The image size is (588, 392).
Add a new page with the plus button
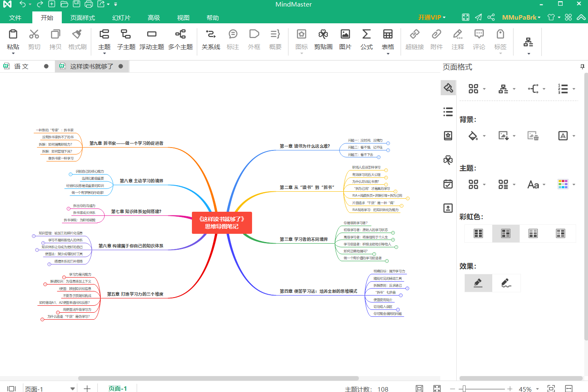pos(87,389)
